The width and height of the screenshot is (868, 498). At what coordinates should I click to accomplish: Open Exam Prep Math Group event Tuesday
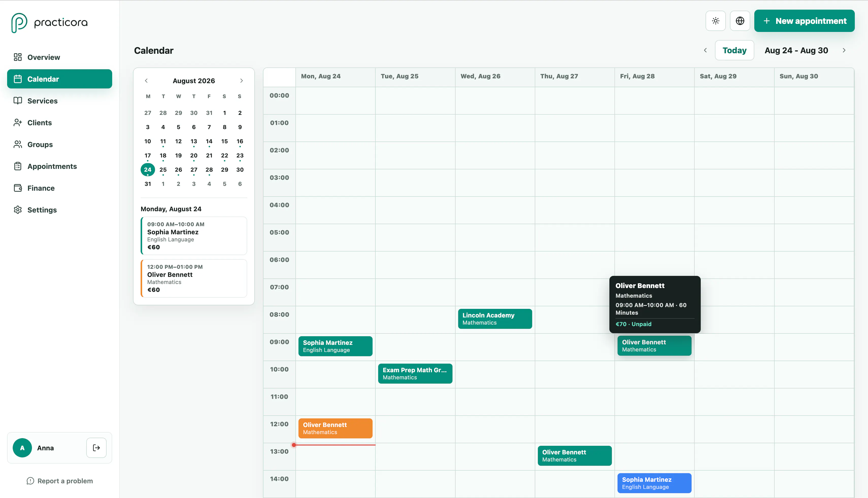(x=415, y=373)
